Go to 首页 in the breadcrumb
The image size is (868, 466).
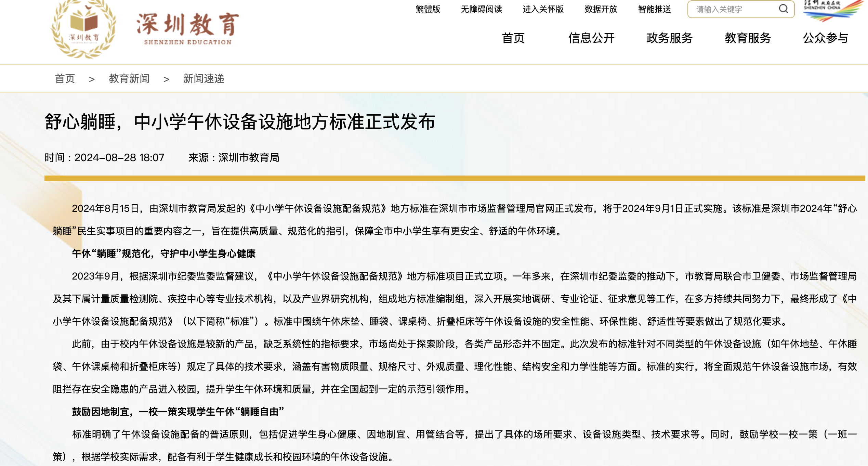65,79
